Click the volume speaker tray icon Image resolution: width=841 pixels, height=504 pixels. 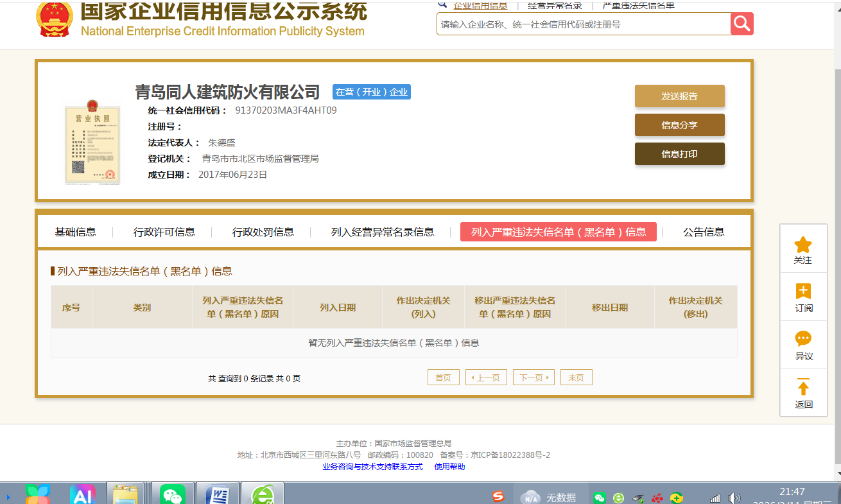(734, 498)
